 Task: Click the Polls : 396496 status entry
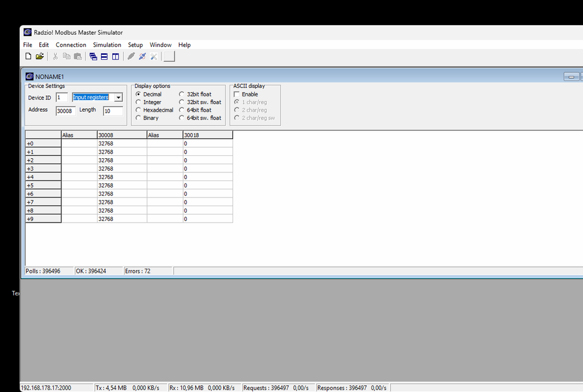[x=49, y=271]
